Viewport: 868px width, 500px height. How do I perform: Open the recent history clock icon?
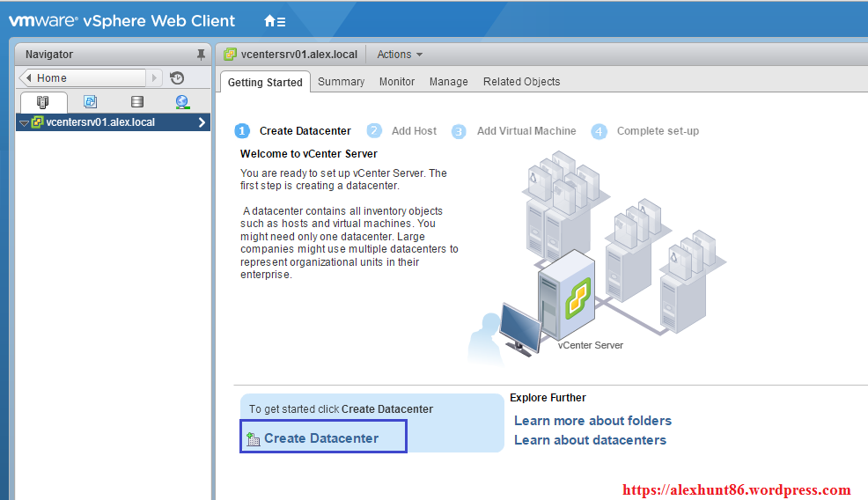(177, 78)
